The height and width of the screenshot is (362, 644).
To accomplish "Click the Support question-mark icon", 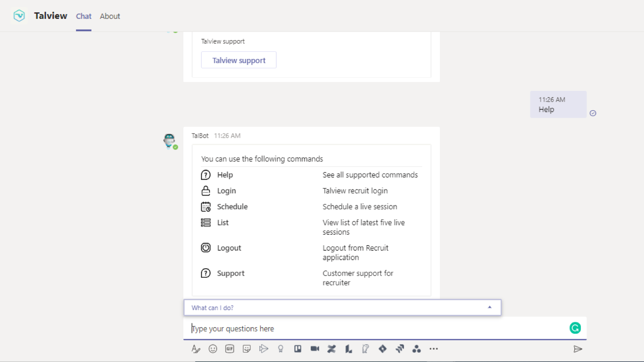I will [x=206, y=273].
